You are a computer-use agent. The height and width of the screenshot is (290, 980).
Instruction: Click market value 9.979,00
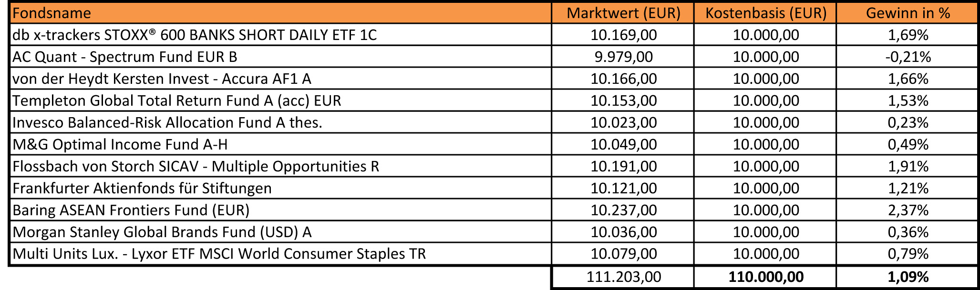click(623, 57)
